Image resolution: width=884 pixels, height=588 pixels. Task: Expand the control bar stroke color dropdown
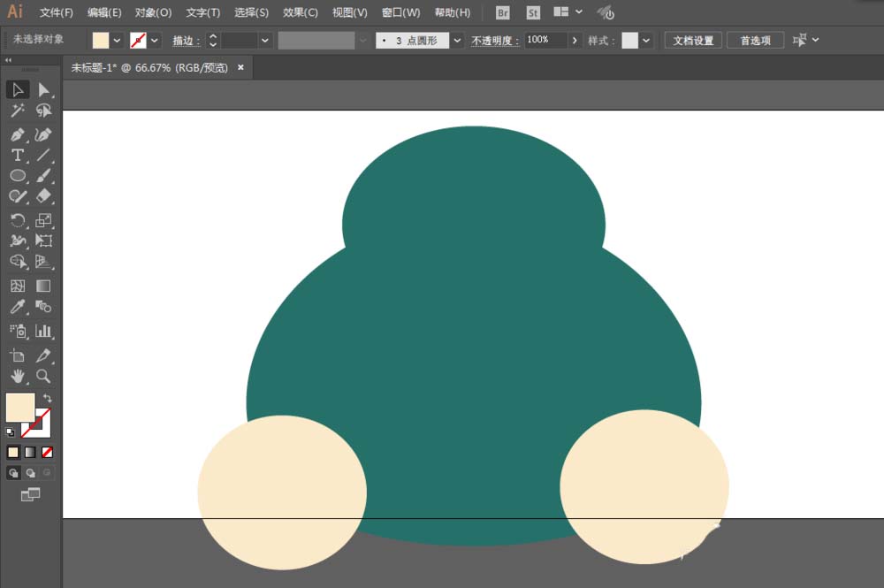coord(155,40)
